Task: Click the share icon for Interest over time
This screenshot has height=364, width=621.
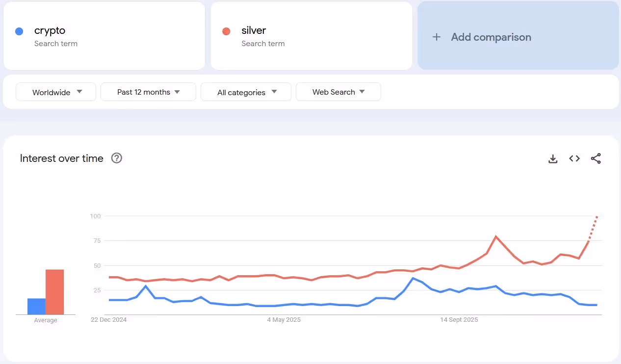Action: pos(595,158)
